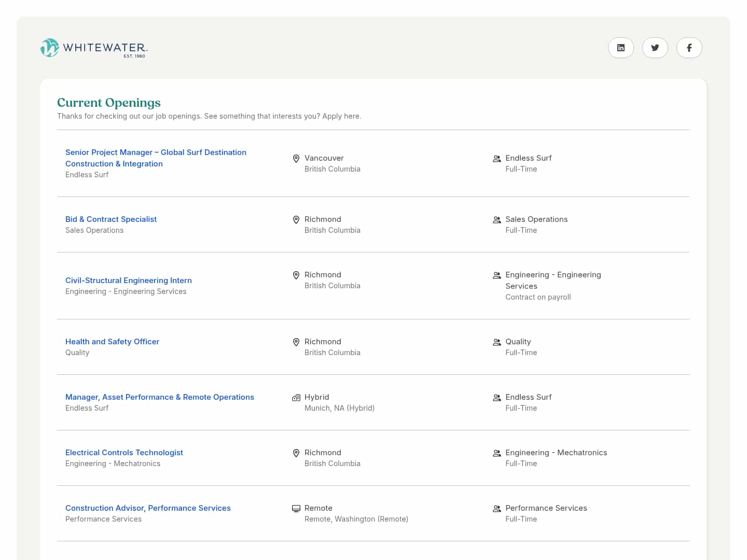Screen dimensions: 747x560
Task: Open the Bid & Contract Specialist job
Action: tap(111, 219)
